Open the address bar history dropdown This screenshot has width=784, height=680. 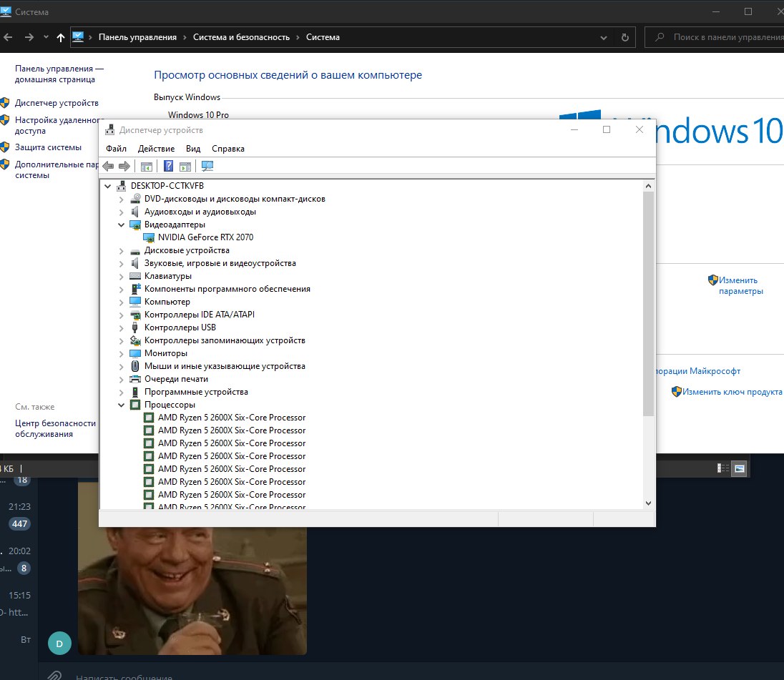coord(604,37)
